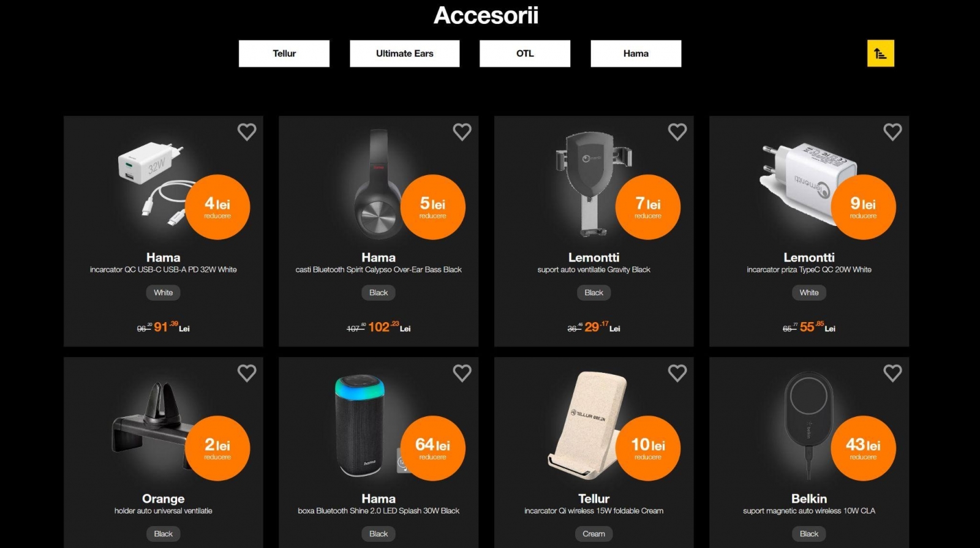Select Black color for Lemontti Gravity holder

tap(594, 293)
